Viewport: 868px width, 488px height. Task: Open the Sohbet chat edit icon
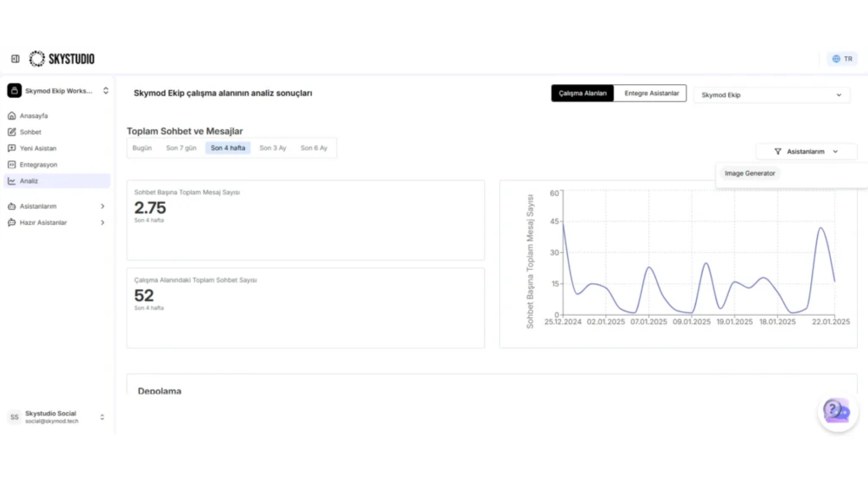click(x=12, y=132)
